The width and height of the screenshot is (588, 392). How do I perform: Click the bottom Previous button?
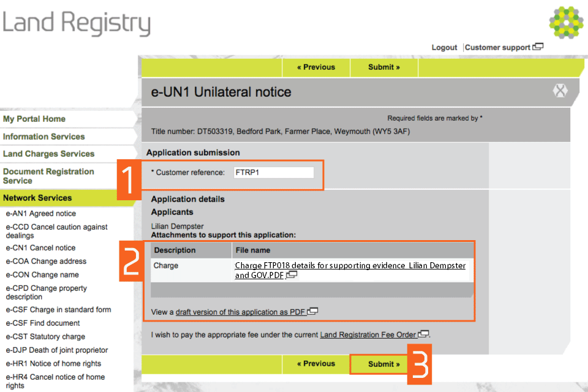(x=316, y=364)
